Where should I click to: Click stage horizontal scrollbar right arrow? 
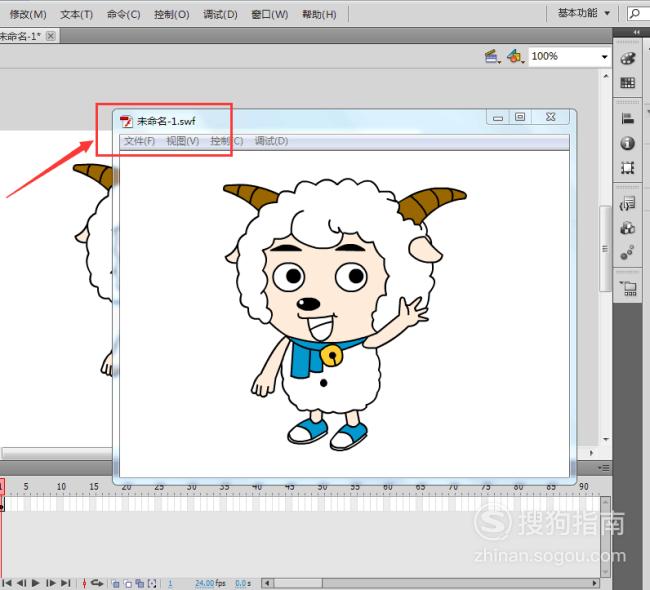pos(592,453)
